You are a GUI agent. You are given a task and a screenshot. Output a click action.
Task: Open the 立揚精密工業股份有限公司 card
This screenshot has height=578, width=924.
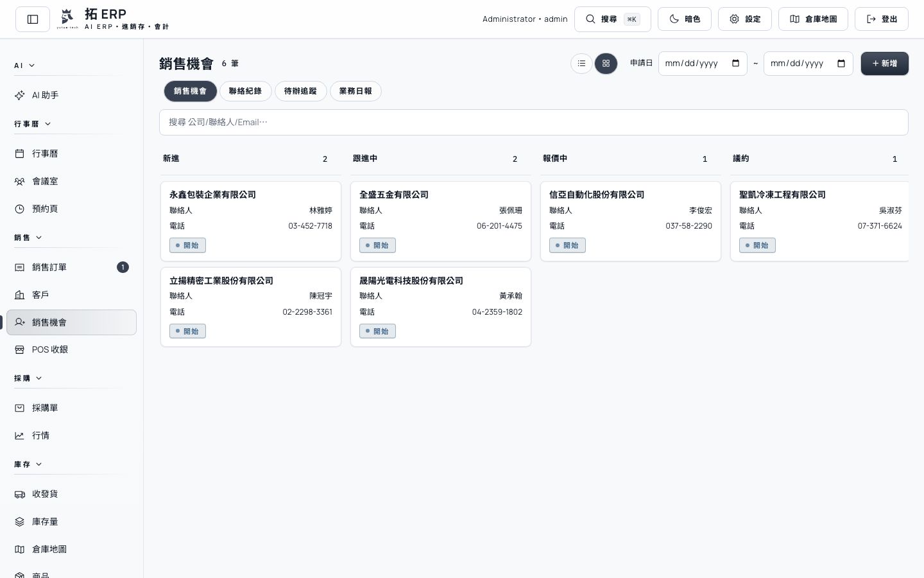(251, 307)
